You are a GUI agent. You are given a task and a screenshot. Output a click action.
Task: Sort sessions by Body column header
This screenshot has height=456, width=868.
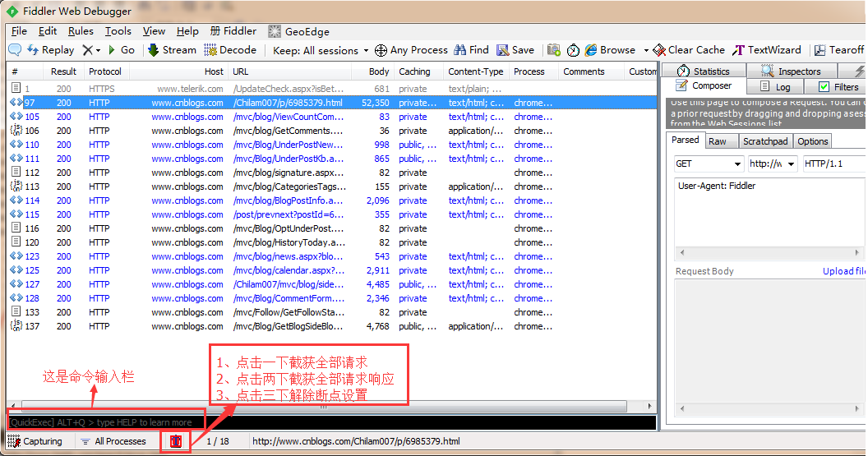[372, 71]
